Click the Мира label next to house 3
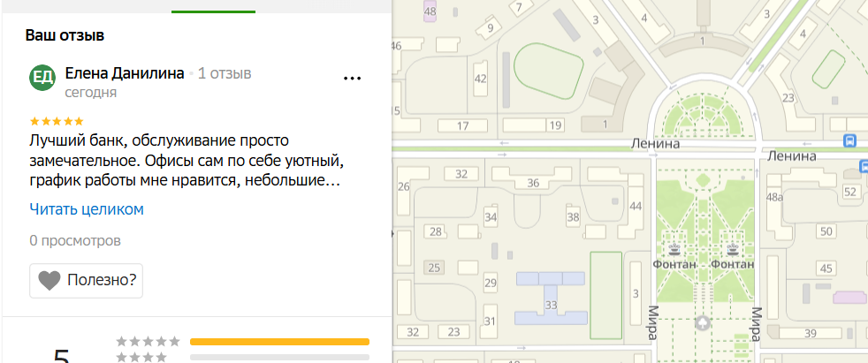 [x=654, y=323]
